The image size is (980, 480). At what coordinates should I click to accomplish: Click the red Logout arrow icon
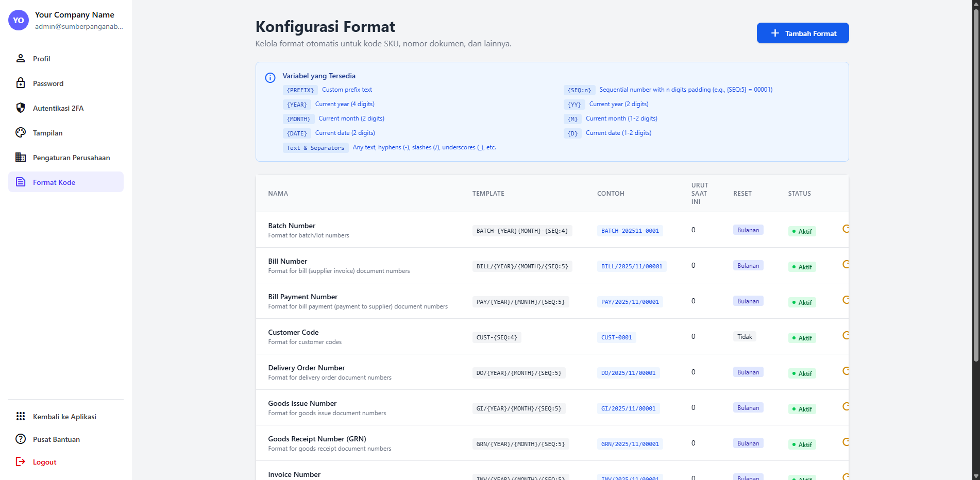tap(21, 461)
